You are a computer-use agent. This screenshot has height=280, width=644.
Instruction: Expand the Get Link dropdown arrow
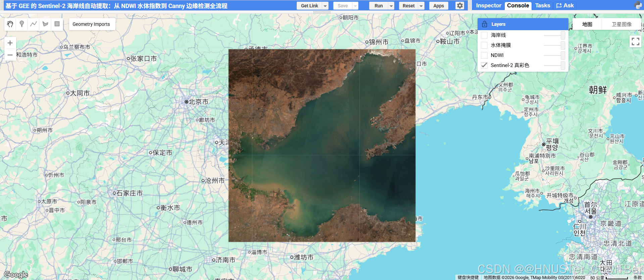pos(325,6)
